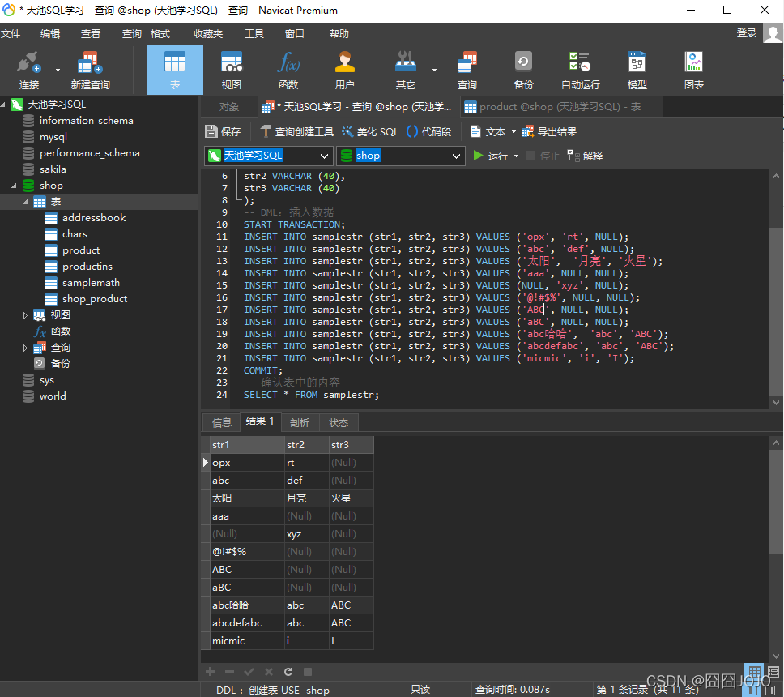
Task: Click Export Result (导出结果)
Action: [x=549, y=131]
